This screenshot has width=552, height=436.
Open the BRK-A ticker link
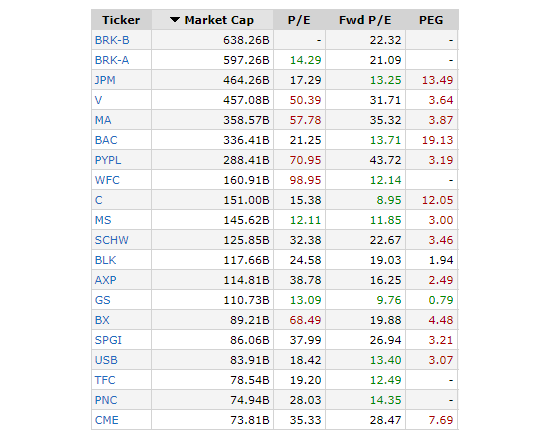point(112,60)
